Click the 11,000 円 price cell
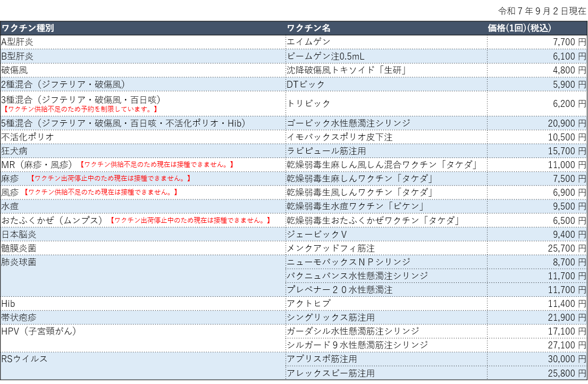 pos(537,165)
